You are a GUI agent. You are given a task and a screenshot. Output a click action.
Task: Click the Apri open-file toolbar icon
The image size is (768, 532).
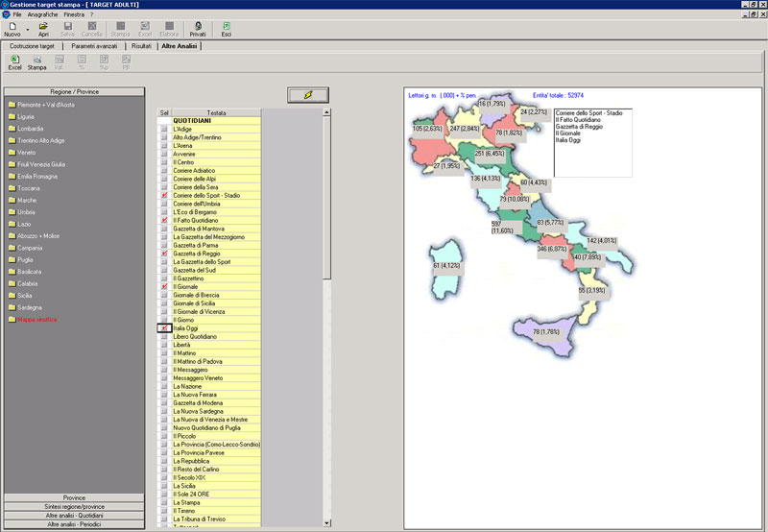[x=44, y=27]
